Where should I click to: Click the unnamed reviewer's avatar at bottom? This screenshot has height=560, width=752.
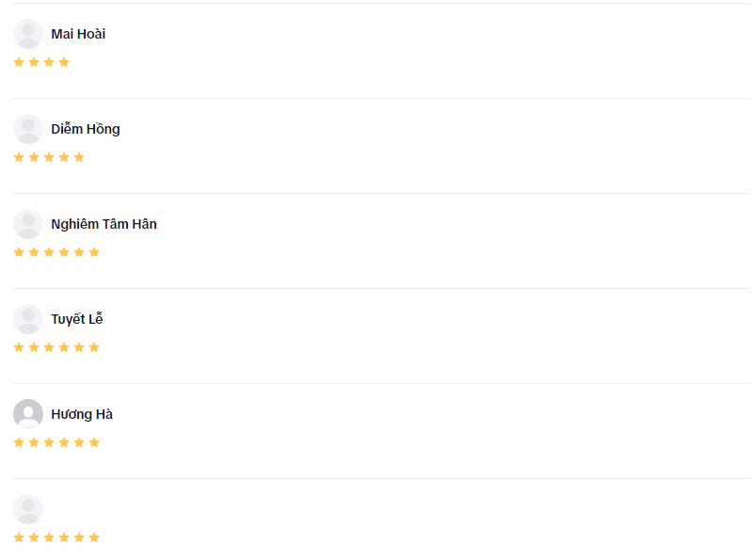click(28, 508)
